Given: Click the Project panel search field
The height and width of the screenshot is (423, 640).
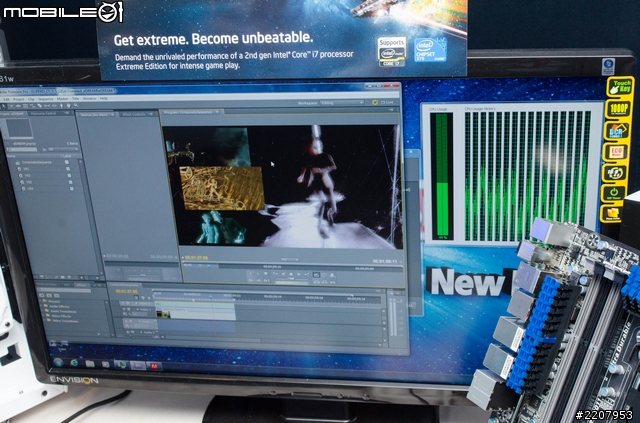Looking at the screenshot, I should coord(23,149).
